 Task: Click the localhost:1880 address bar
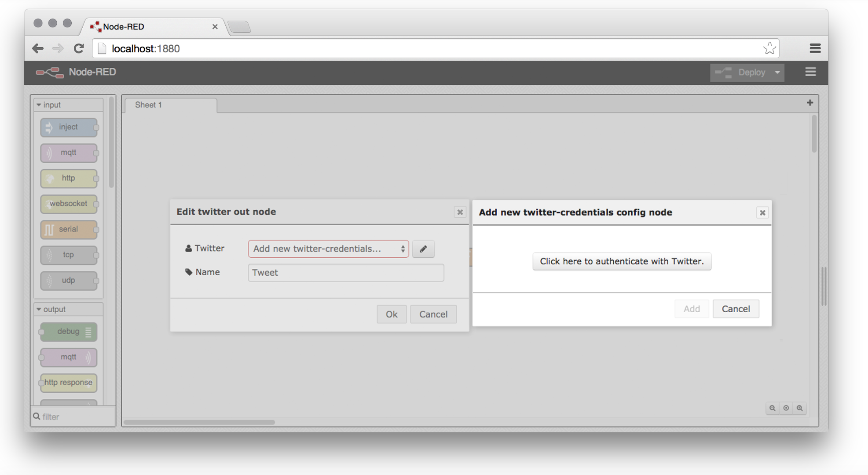point(436,48)
